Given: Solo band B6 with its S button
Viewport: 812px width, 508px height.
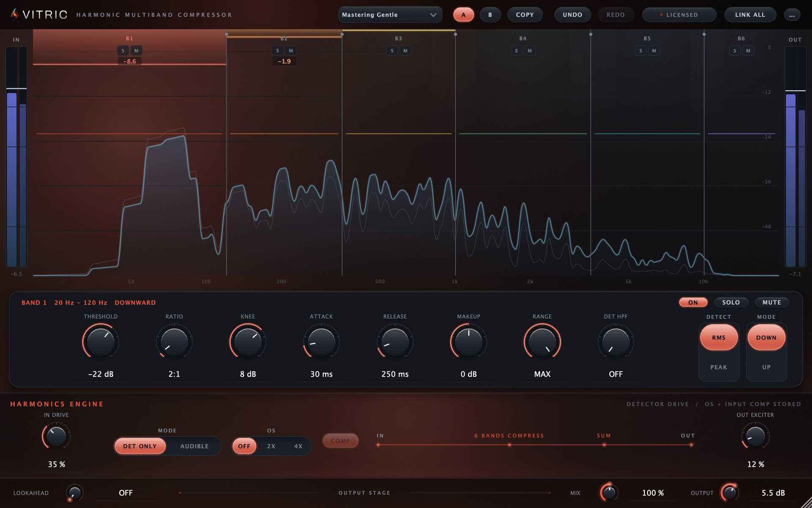Looking at the screenshot, I should pos(735,51).
